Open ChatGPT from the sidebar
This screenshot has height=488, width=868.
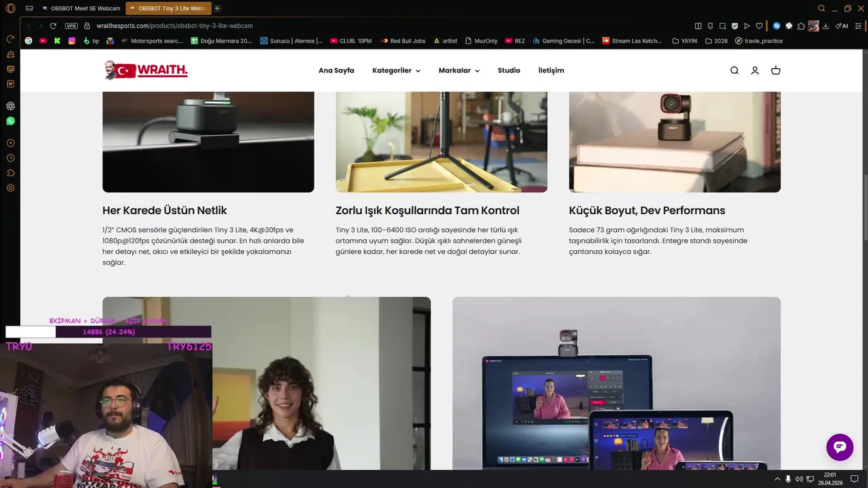10,106
